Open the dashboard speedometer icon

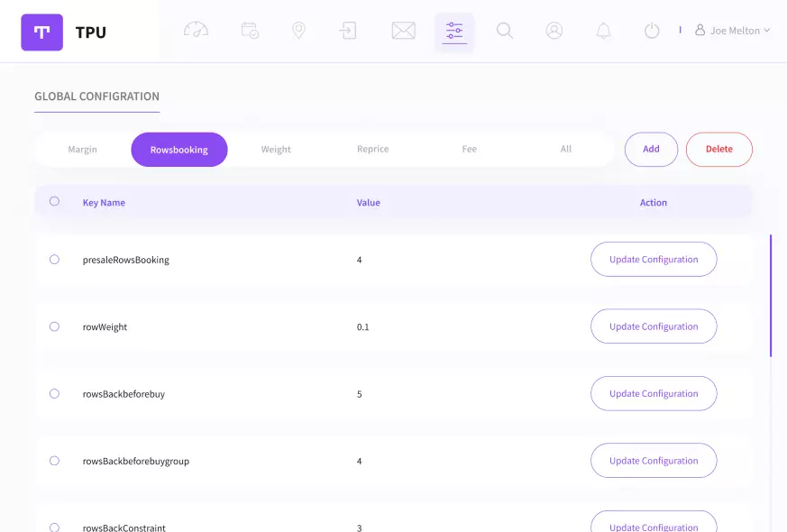(196, 31)
